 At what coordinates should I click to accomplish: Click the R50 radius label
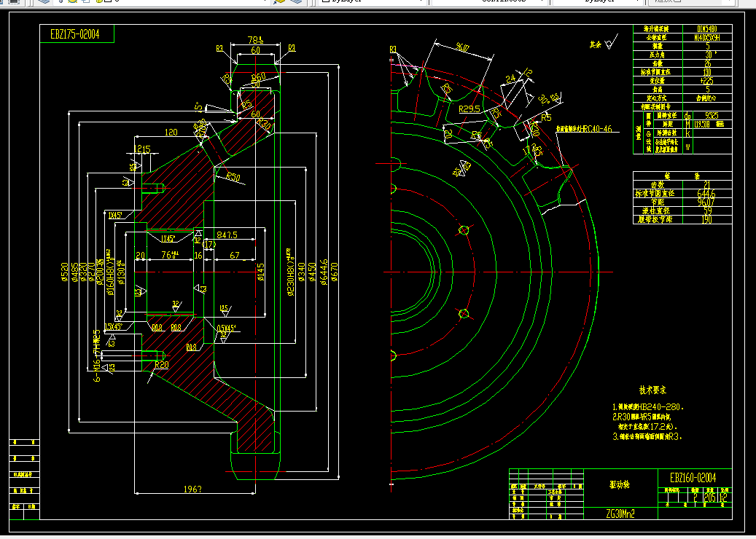pyautogui.click(x=233, y=177)
